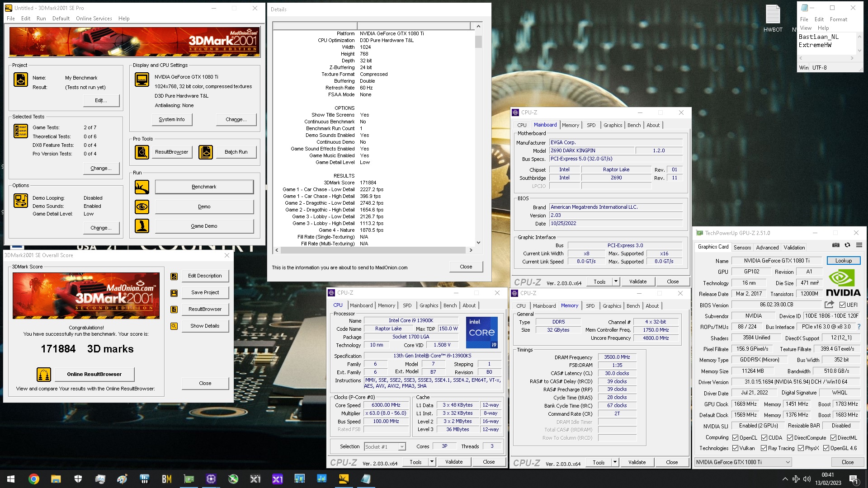Show hidden system tray icons chevron

coord(785,479)
